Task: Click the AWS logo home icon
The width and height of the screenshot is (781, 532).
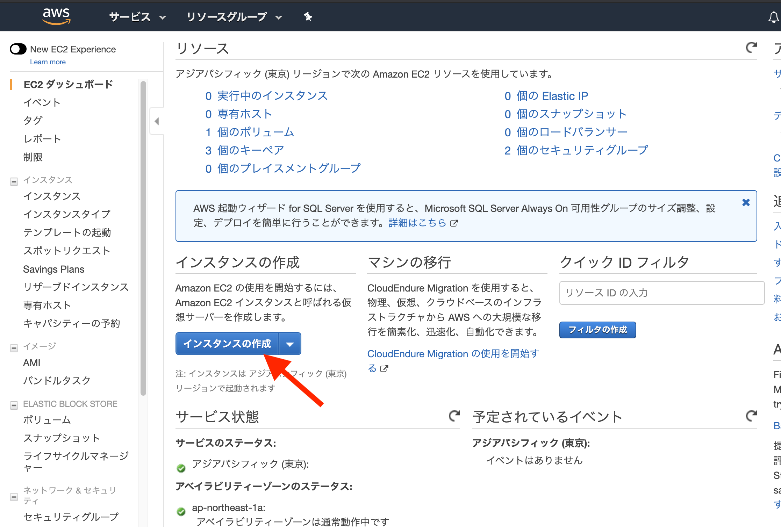Action: 56,16
